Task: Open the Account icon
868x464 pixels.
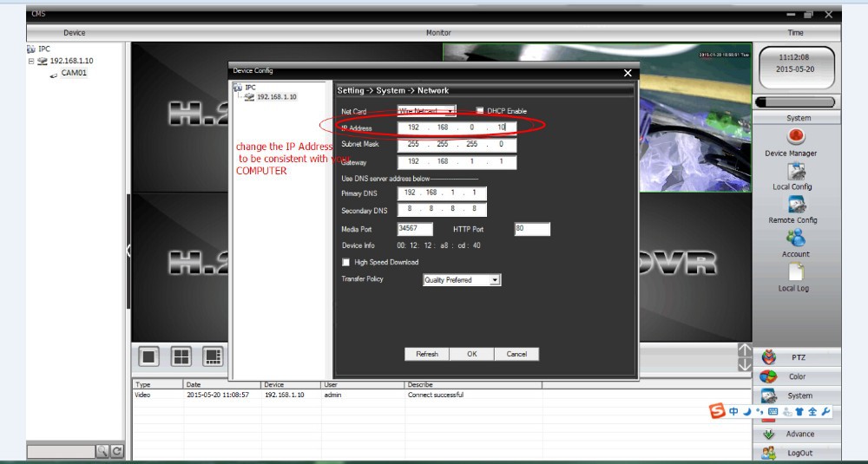Action: tap(795, 238)
